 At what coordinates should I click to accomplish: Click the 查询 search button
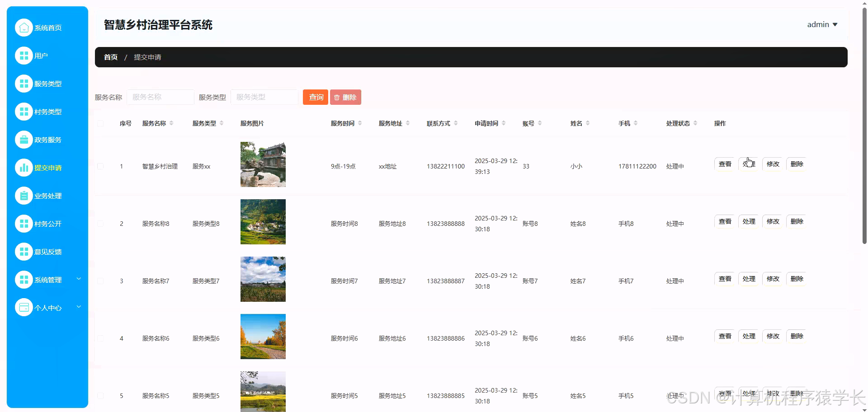[315, 97]
